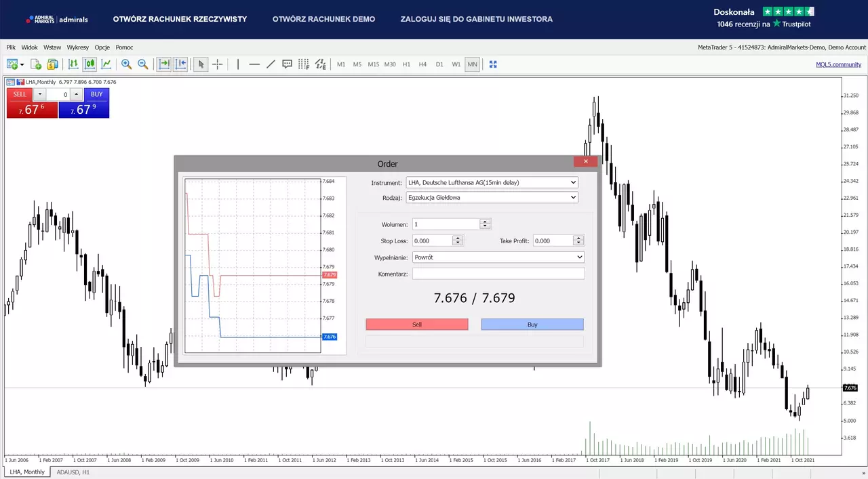Screen dimensions: 868x479
Task: Select the trendline drawing tool
Action: [271, 64]
